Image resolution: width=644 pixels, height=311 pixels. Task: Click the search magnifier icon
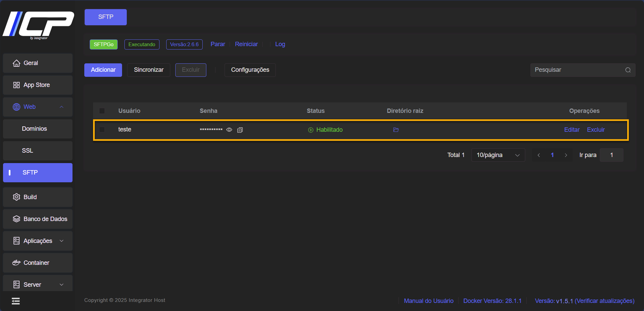pyautogui.click(x=628, y=70)
